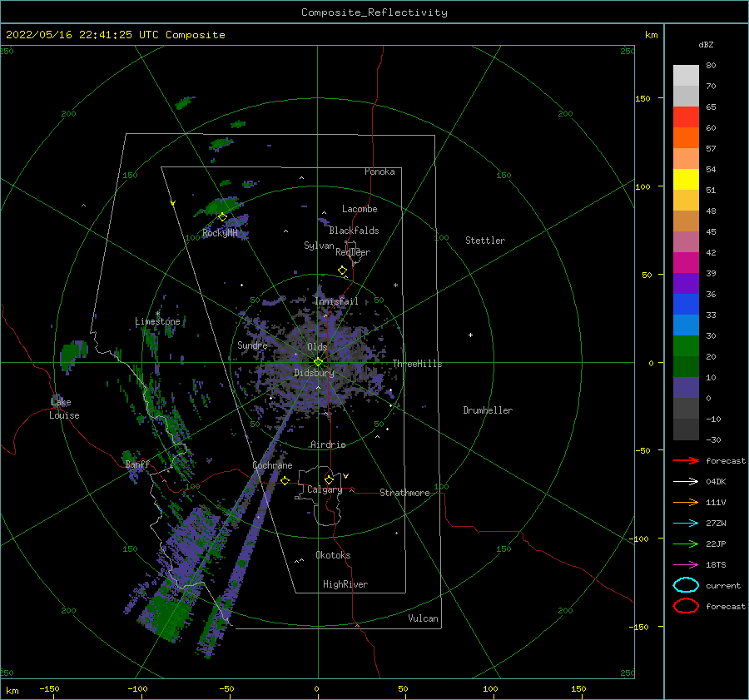This screenshot has height=700, width=749.
Task: Click the Airdrie city label
Action: pos(328,444)
